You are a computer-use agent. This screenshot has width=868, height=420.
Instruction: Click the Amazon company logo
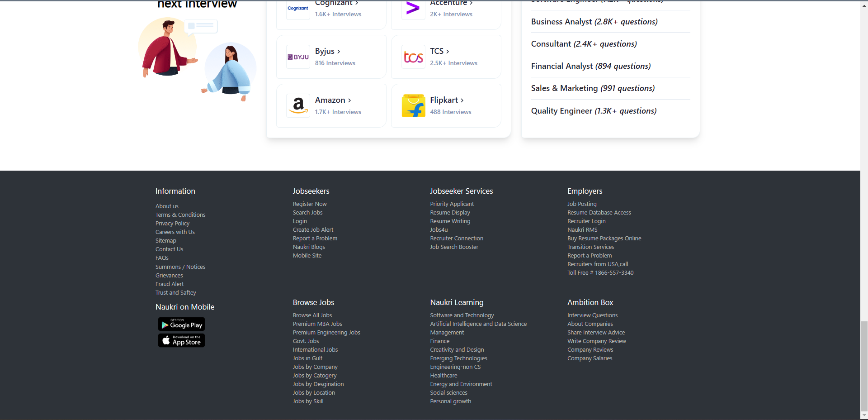pos(298,106)
